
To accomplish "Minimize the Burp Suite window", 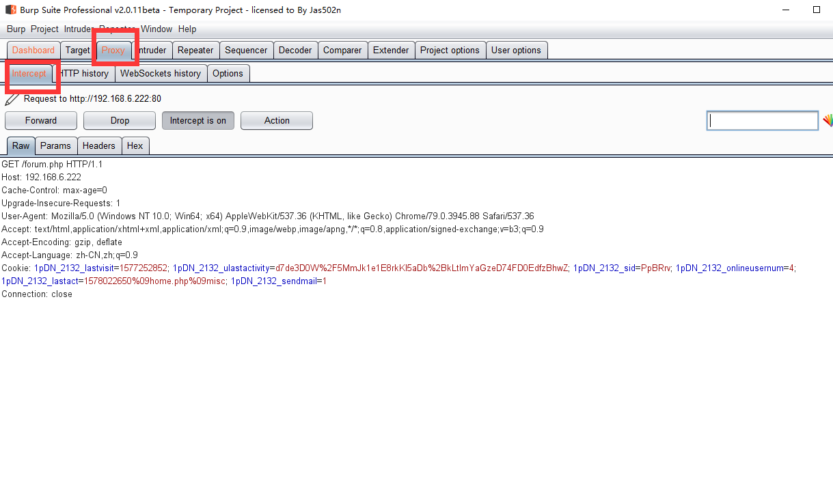I will point(787,10).
